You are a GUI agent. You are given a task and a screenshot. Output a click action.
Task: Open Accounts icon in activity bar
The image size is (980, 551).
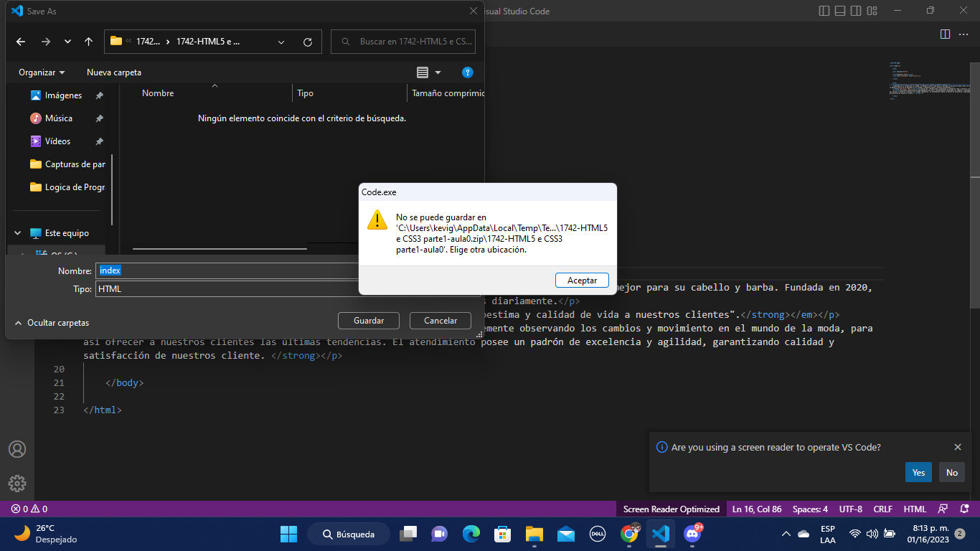[x=17, y=449]
